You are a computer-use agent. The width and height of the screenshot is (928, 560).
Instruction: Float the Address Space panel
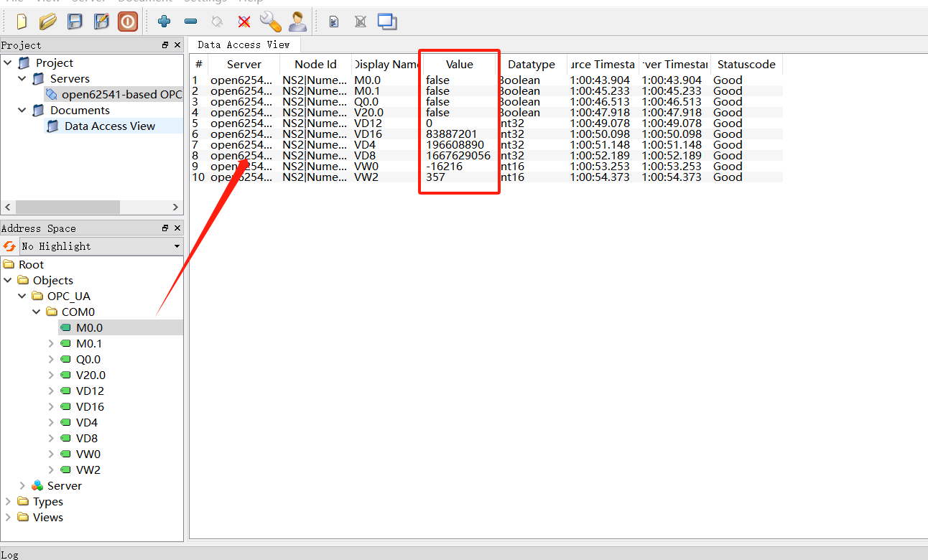165,228
